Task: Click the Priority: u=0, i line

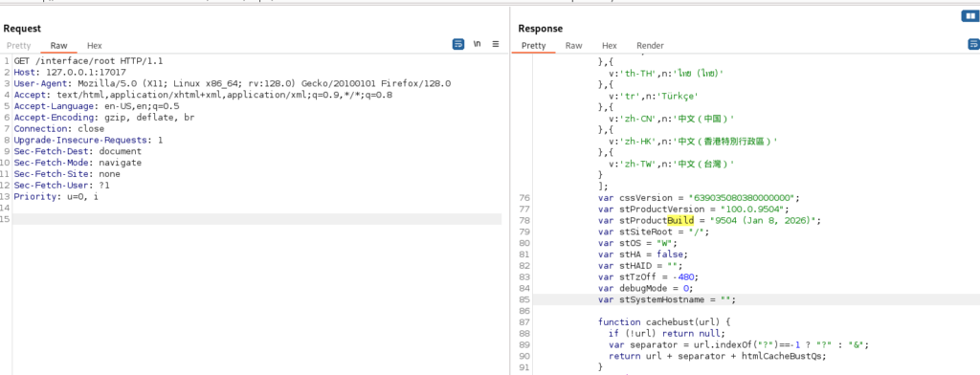Action: [56, 196]
